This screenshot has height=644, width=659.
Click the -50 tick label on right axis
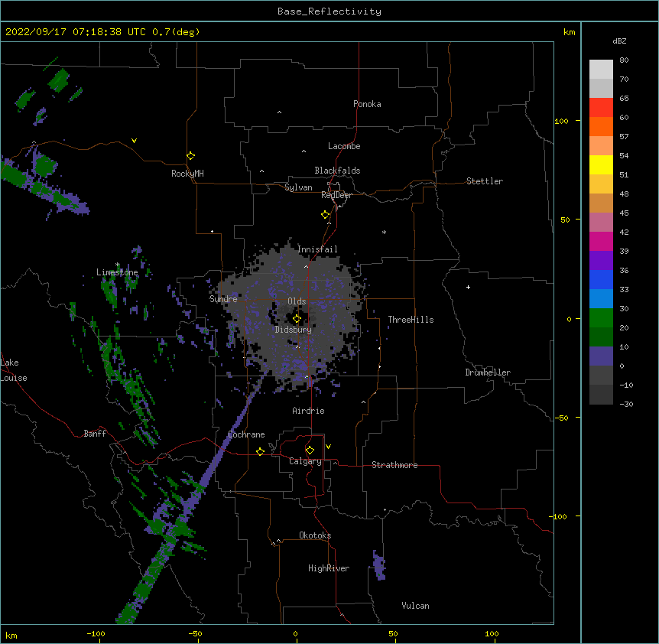561,418
